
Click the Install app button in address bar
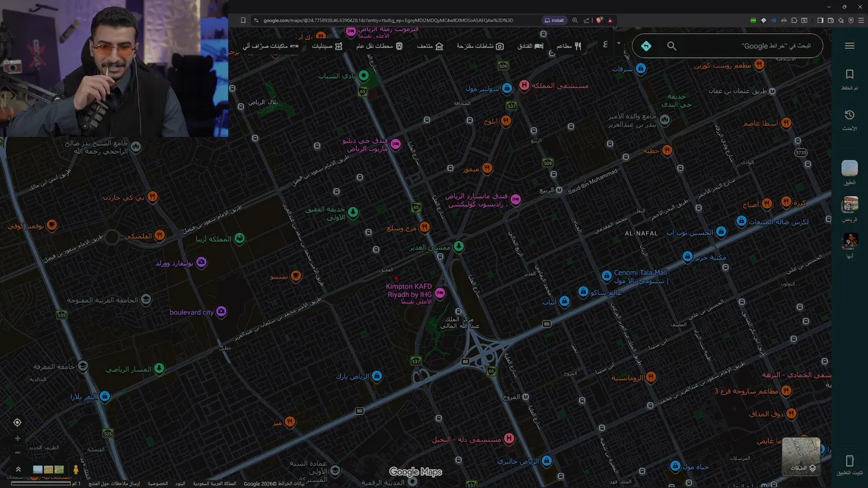click(554, 20)
